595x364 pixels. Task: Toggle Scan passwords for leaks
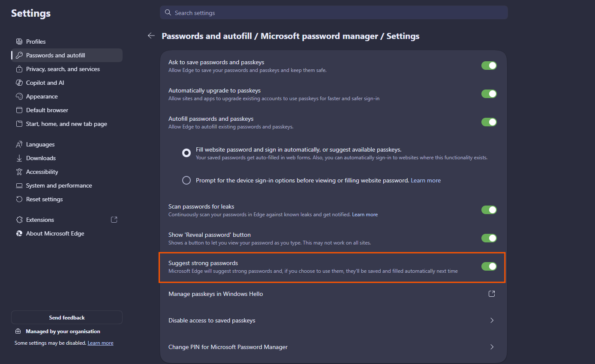pos(489,210)
